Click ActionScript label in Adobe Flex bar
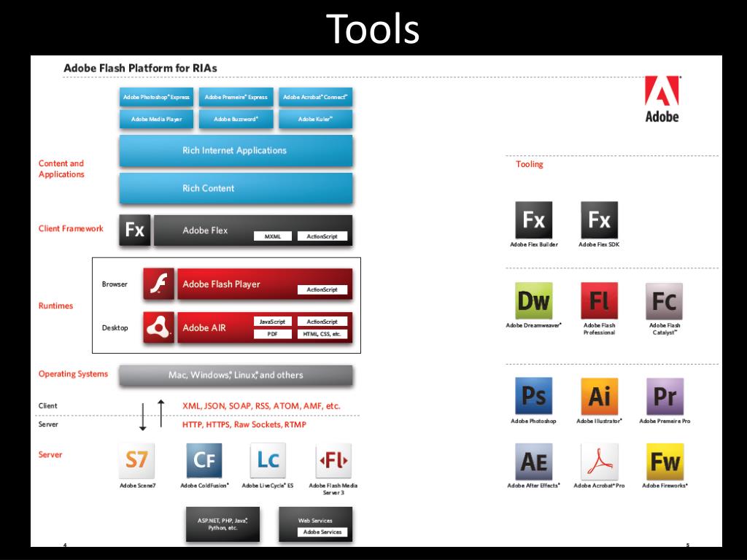This screenshot has width=747, height=560. (322, 236)
